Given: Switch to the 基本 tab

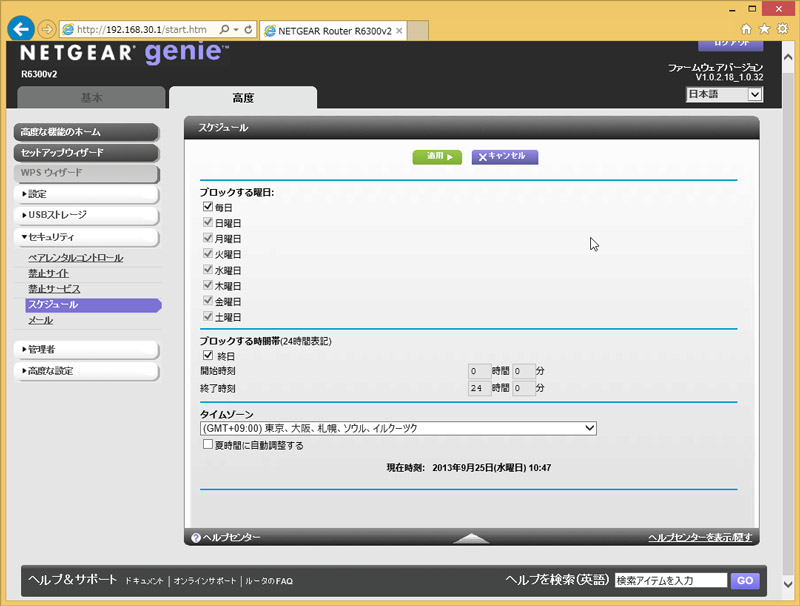Looking at the screenshot, I should (x=91, y=98).
